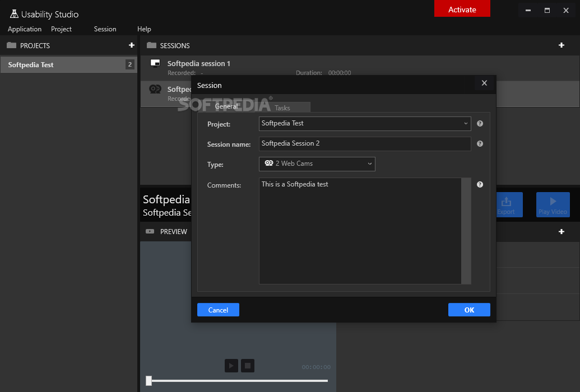
Task: Click the webcam icon of second session
Action: coord(155,89)
